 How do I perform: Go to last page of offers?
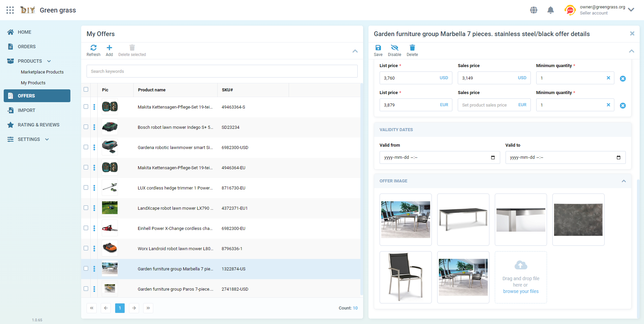148,308
